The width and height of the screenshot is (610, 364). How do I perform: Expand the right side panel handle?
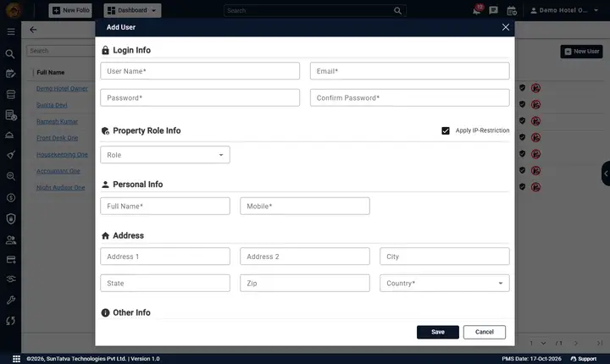coord(606,174)
